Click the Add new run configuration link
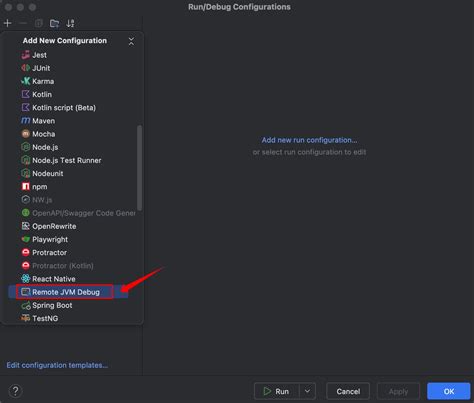Screen dimensions: 474x403 coord(309,140)
